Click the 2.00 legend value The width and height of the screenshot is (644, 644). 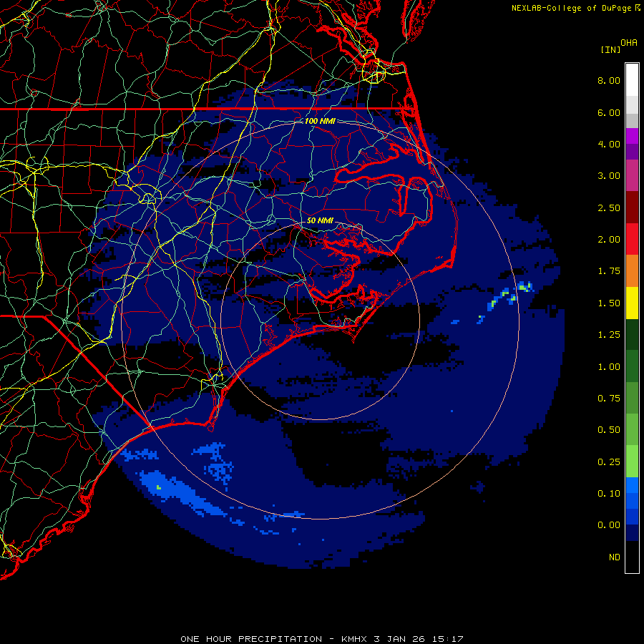[x=609, y=240]
